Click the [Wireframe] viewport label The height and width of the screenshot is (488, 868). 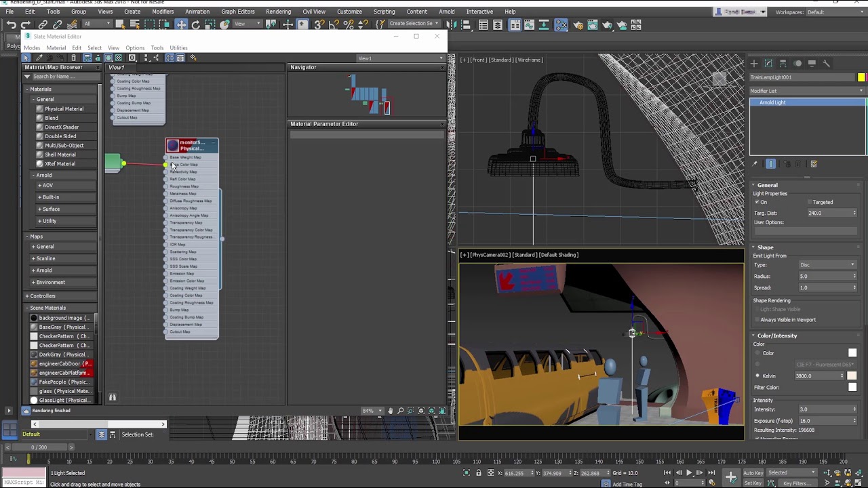point(530,60)
